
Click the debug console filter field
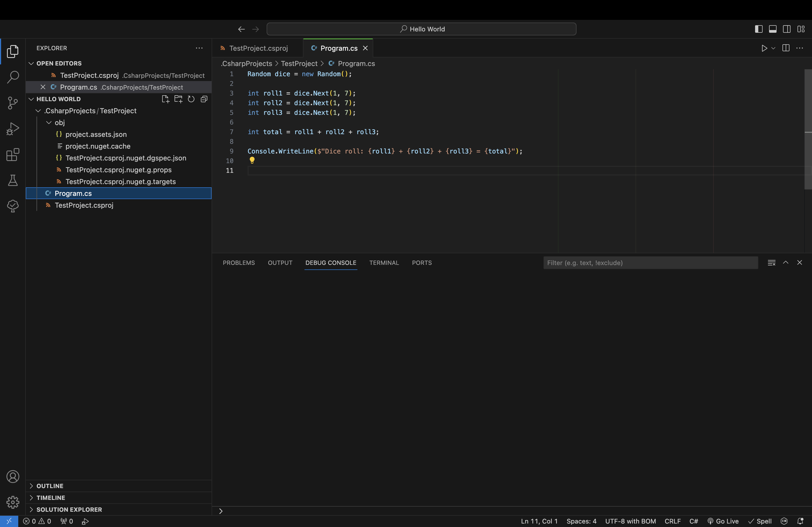tap(651, 262)
